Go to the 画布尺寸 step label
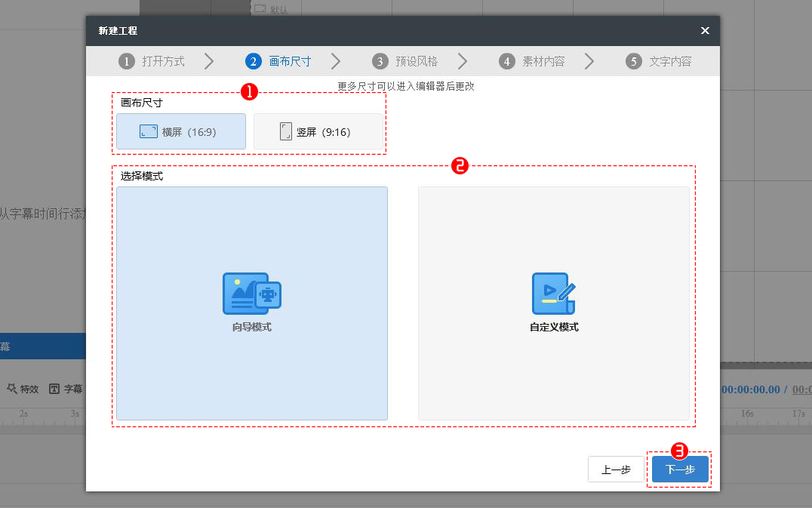This screenshot has height=508, width=812. tap(290, 62)
